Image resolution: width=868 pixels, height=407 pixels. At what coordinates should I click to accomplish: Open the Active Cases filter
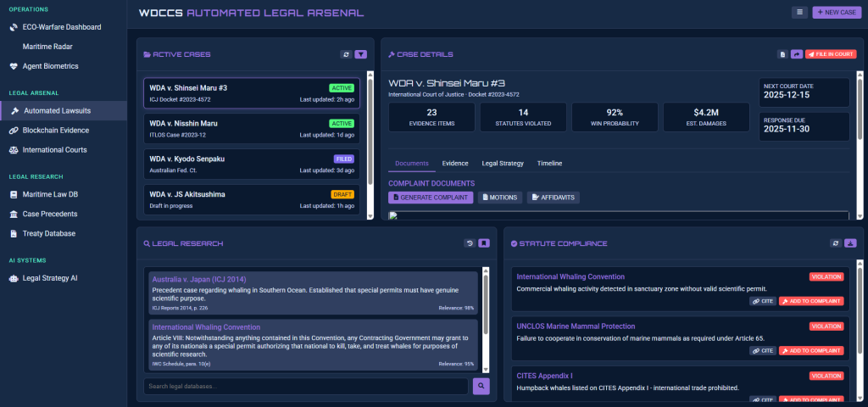pos(361,54)
